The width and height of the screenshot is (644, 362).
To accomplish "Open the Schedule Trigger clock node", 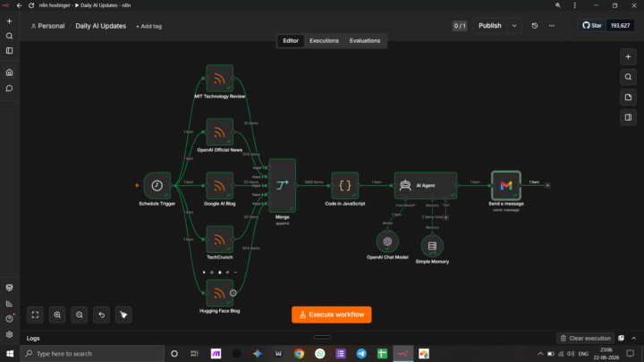I will (x=157, y=186).
